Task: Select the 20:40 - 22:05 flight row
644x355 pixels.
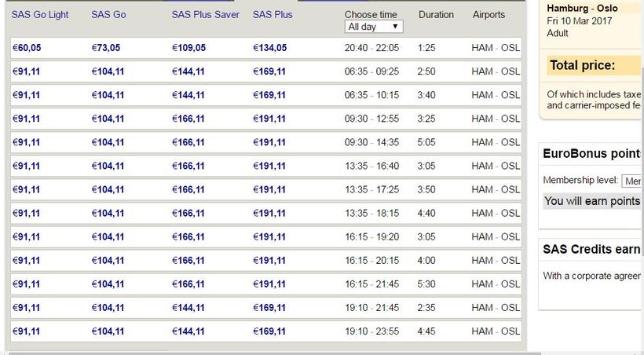Action: [x=371, y=48]
